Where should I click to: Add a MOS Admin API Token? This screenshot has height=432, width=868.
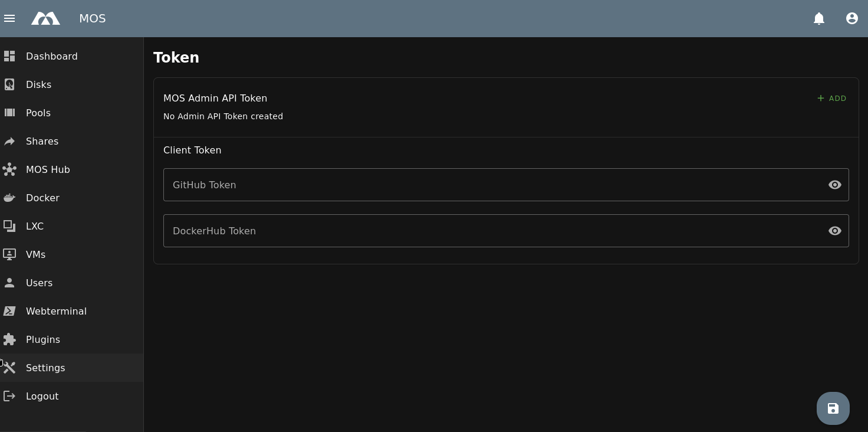(x=831, y=99)
